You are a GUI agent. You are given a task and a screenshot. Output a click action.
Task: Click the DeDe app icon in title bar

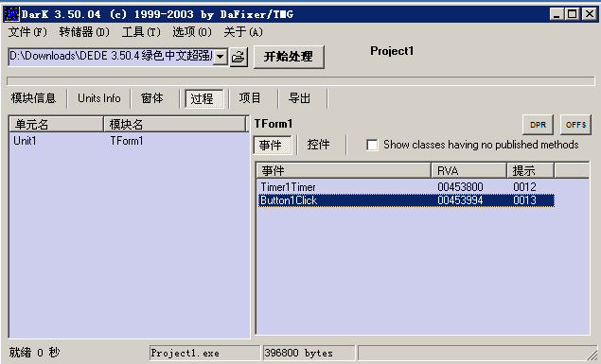click(11, 14)
